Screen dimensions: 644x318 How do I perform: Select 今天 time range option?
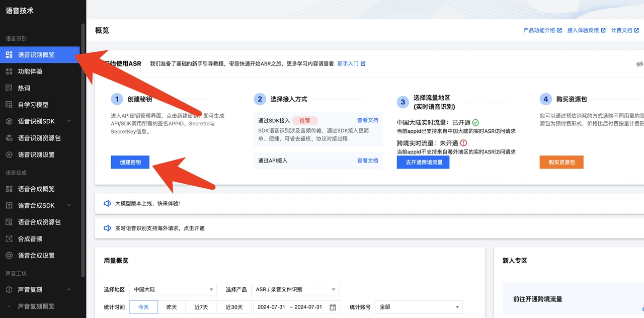[x=143, y=307]
